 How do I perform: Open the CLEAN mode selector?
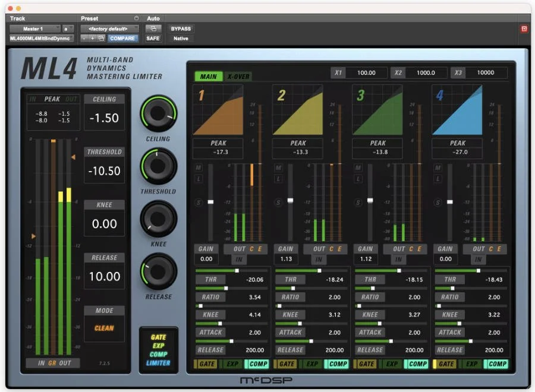pyautogui.click(x=104, y=328)
